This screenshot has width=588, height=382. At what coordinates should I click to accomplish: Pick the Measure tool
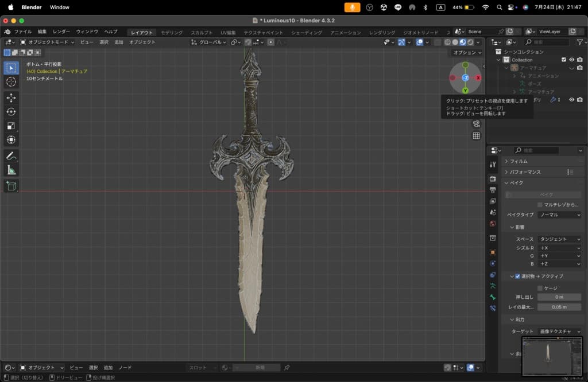(11, 170)
